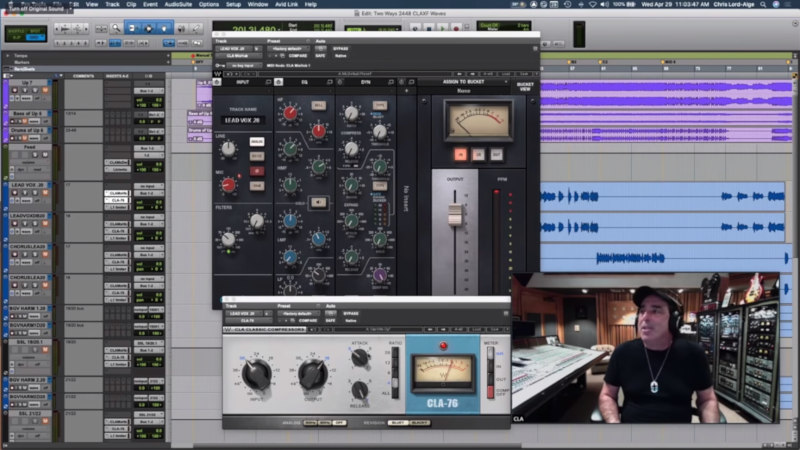Select the Scrubber speaker tool
The height and width of the screenshot is (450, 800).
[181, 29]
